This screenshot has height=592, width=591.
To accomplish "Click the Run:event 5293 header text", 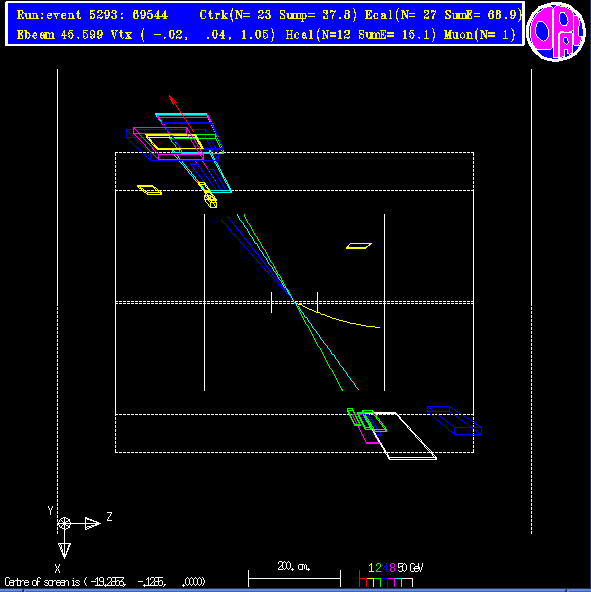I will pos(92,15).
